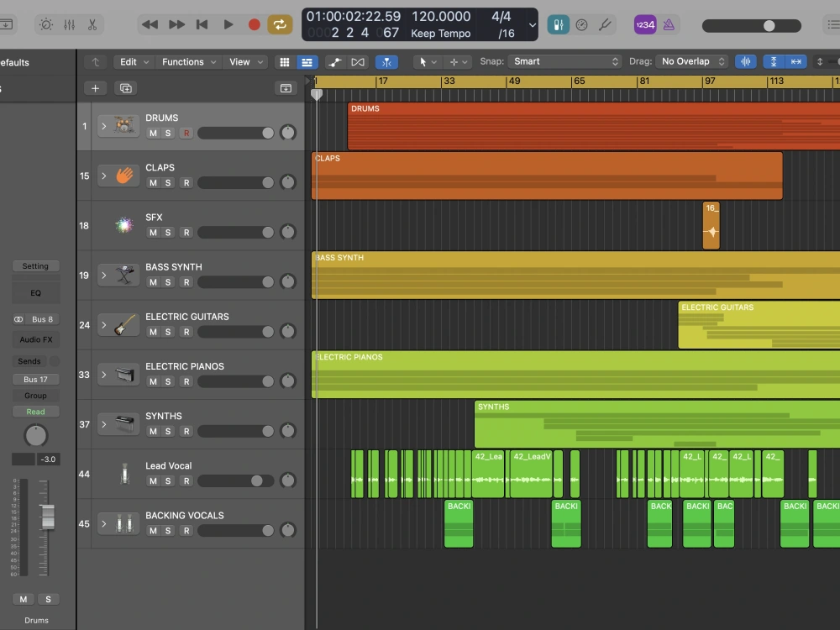Adjust the Lead Vocal volume slider

click(x=236, y=481)
